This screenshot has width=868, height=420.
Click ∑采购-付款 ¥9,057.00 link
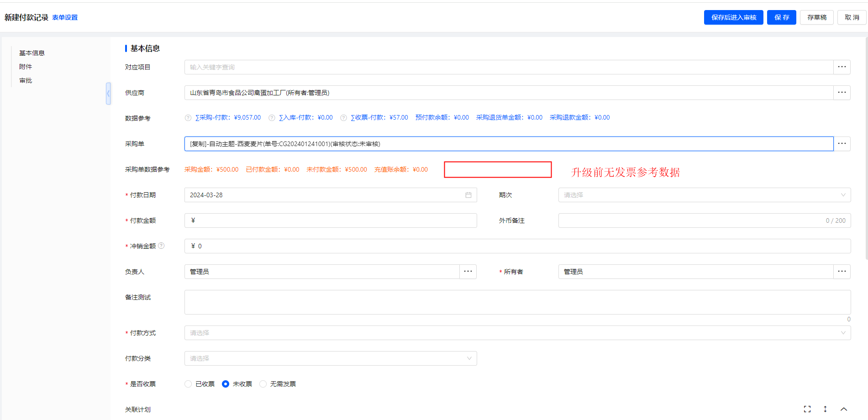point(228,117)
